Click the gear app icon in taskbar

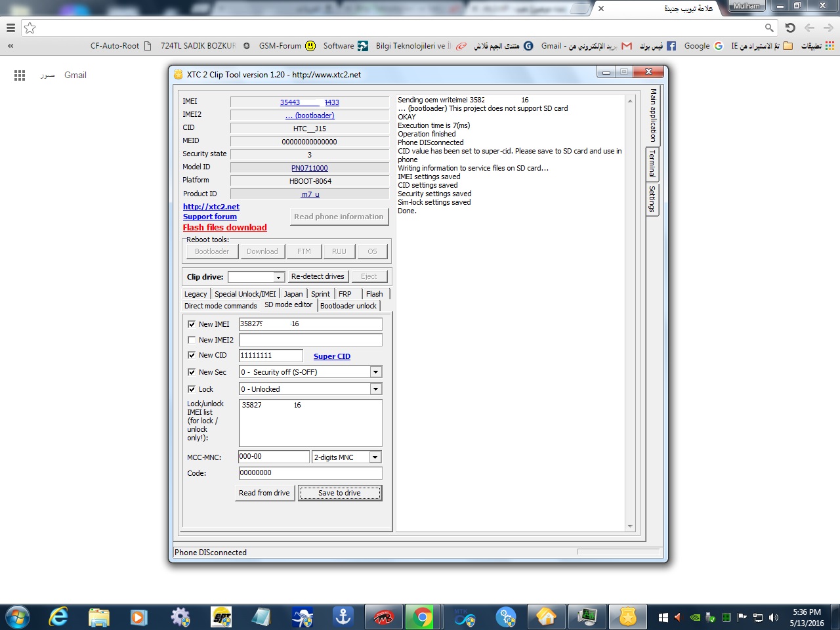point(180,618)
